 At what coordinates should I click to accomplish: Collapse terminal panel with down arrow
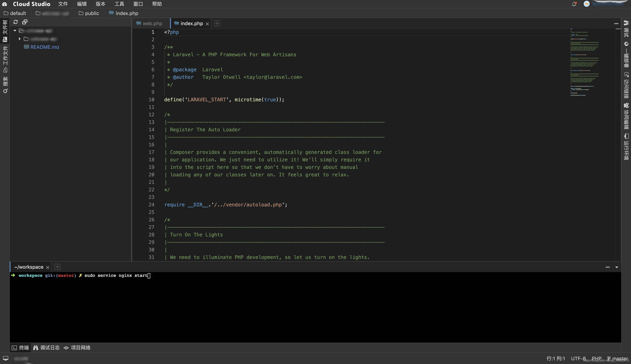pyautogui.click(x=617, y=267)
